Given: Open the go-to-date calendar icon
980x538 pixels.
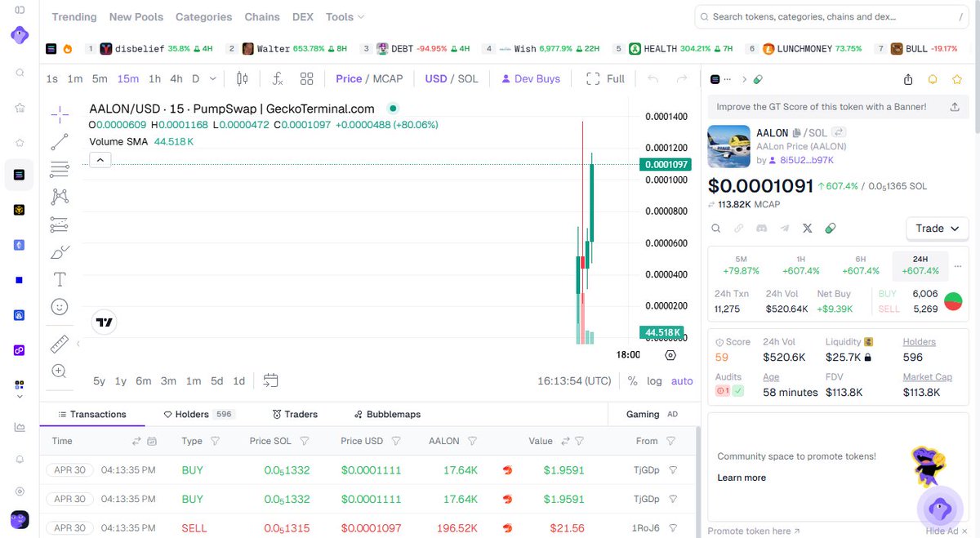Looking at the screenshot, I should pyautogui.click(x=271, y=380).
